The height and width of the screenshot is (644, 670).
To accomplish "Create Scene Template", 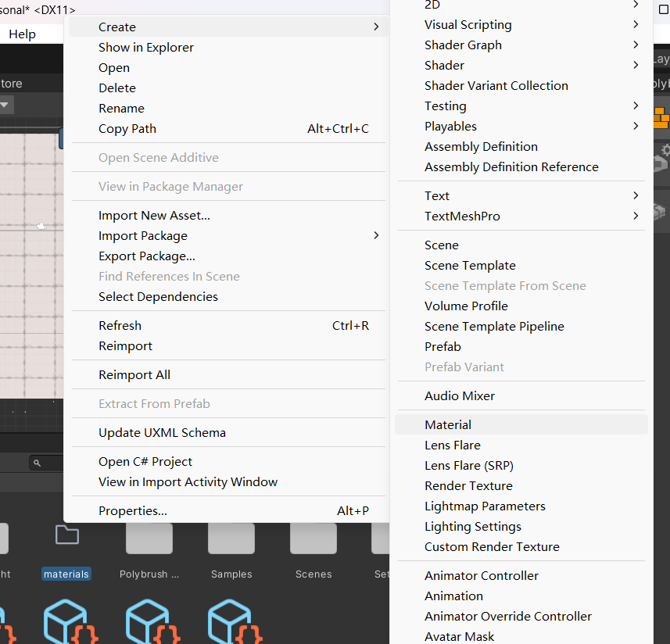I will [521, 265].
